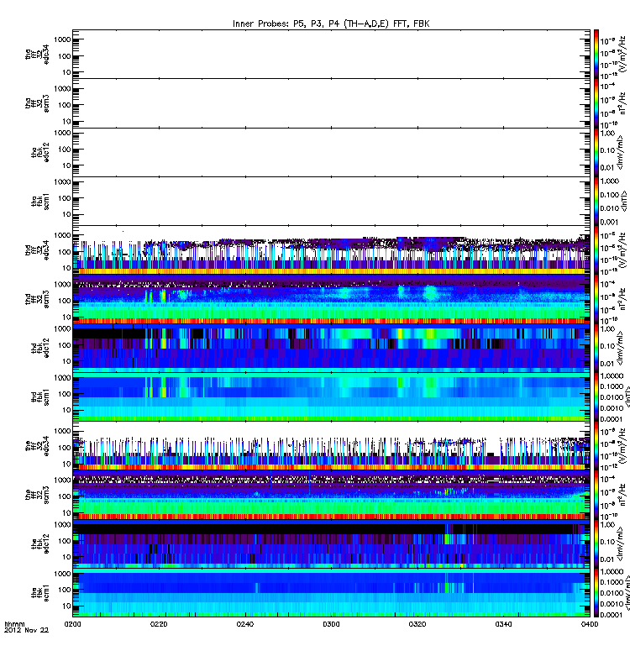Viewport: 630px width, 672px height.
Task: Click the '0340' time axis label
Action: [x=503, y=624]
